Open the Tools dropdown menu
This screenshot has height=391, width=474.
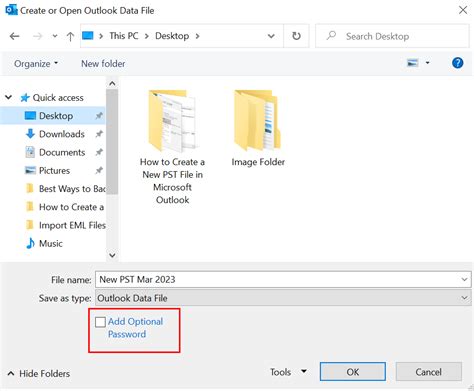[x=288, y=372]
